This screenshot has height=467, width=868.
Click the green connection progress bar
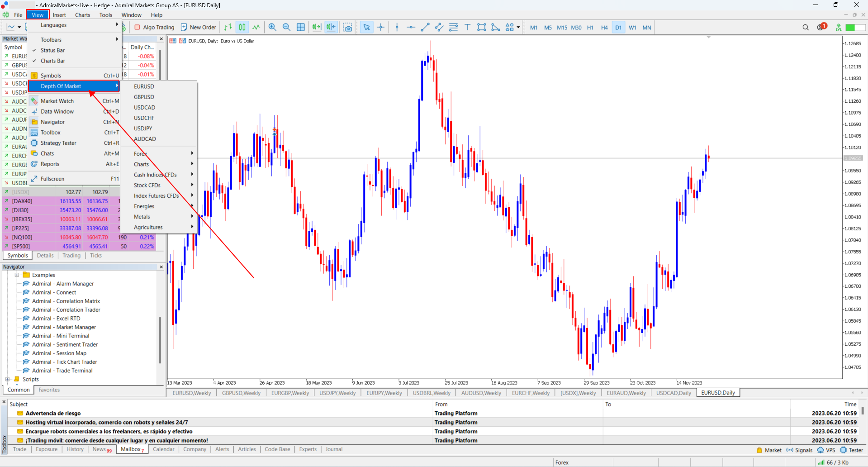[x=856, y=28]
